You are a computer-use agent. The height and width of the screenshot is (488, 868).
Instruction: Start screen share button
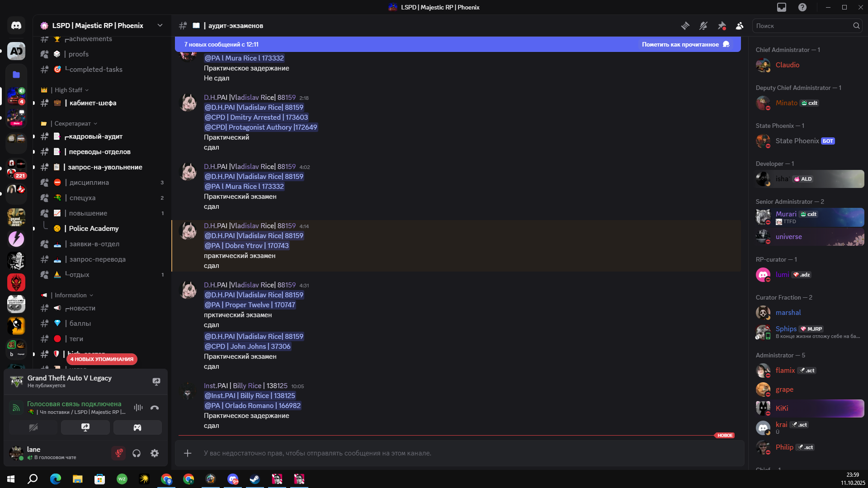coord(85,427)
